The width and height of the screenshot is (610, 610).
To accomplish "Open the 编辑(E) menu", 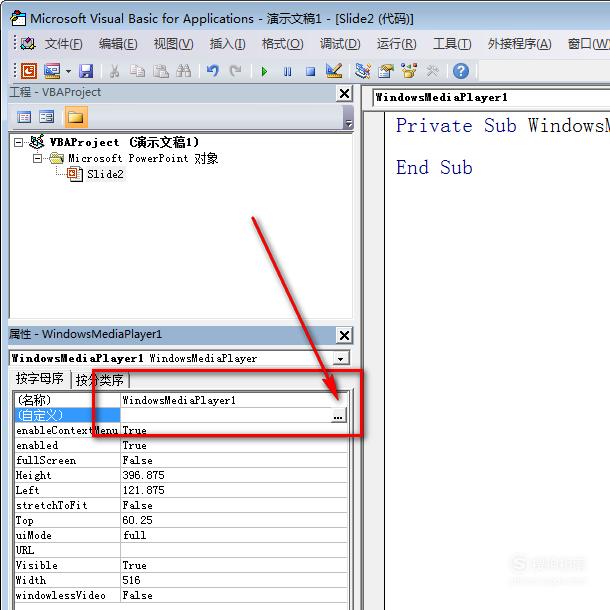I will pyautogui.click(x=118, y=44).
